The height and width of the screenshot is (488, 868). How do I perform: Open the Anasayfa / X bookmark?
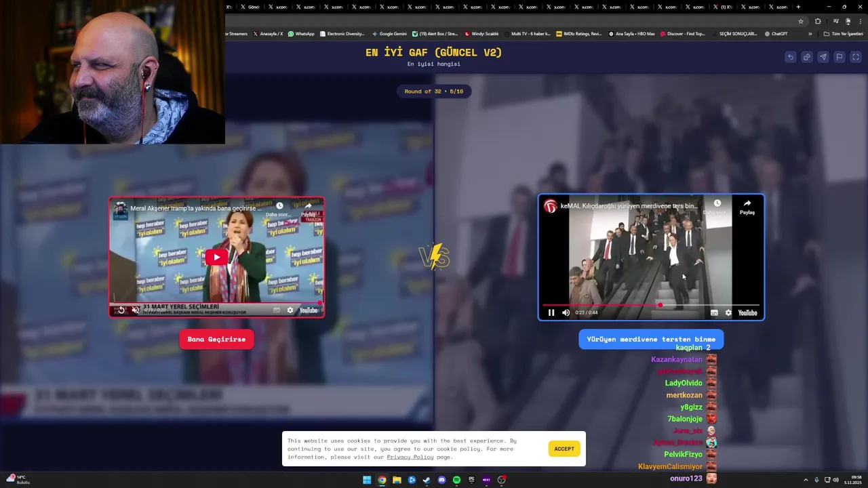click(268, 33)
